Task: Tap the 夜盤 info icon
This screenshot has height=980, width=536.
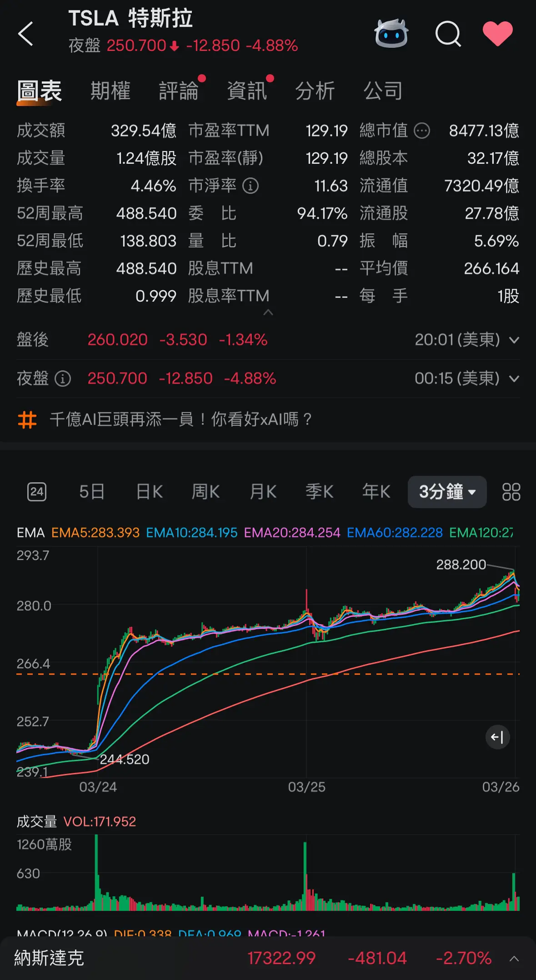Action: tap(63, 379)
